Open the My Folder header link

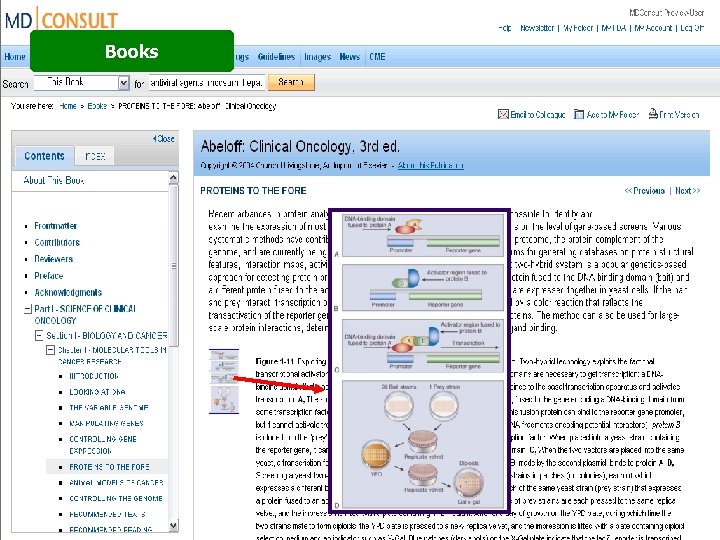[x=578, y=28]
